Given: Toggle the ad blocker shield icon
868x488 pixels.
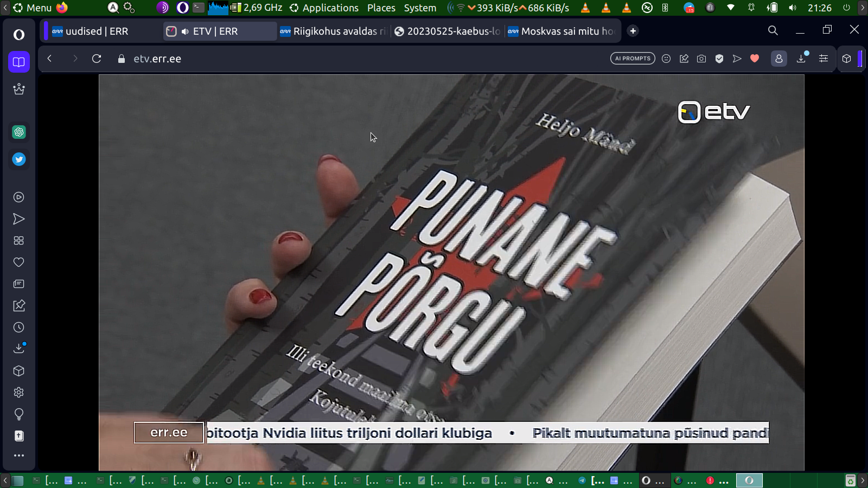Looking at the screenshot, I should point(719,59).
